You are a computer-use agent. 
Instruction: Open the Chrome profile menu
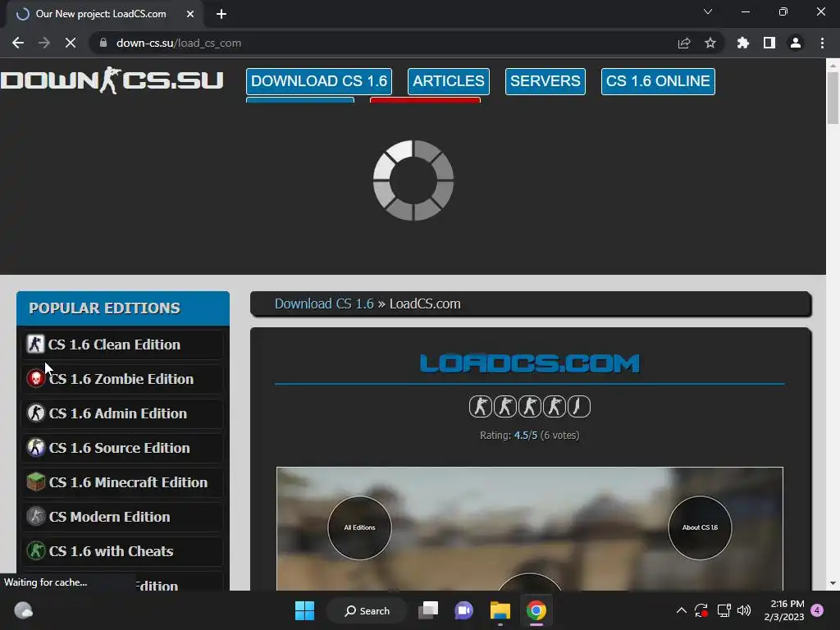796,43
